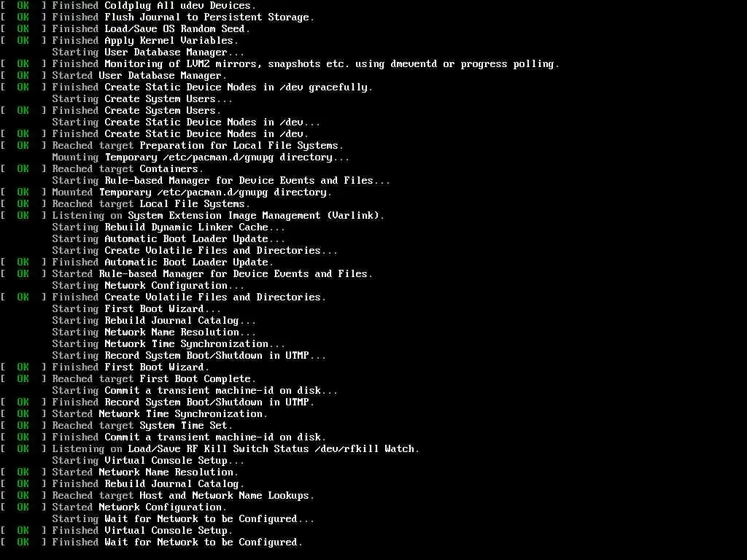
Task: Click 'Starting Commit a transient machine-id' line
Action: point(195,391)
